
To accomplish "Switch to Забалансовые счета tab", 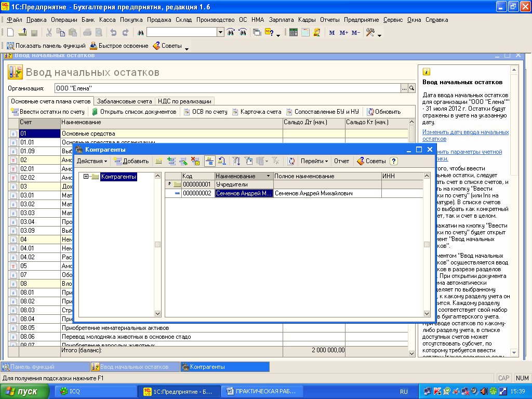I will (124, 101).
